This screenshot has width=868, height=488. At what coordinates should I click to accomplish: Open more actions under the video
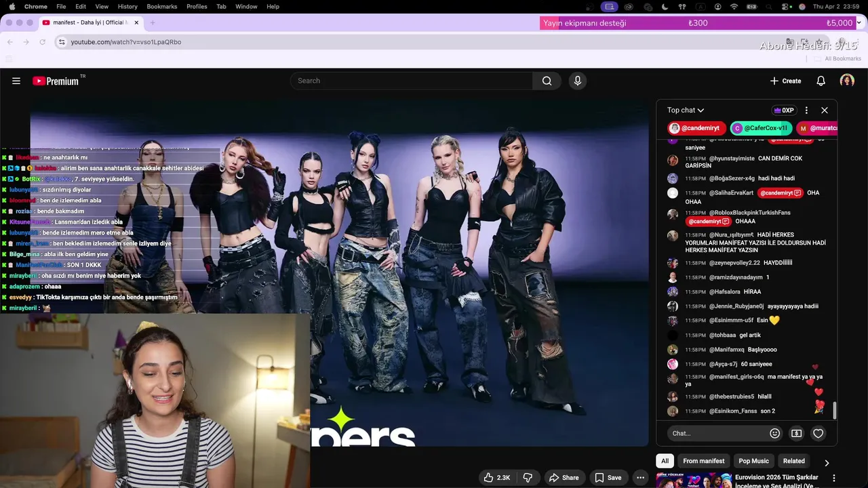click(x=640, y=478)
